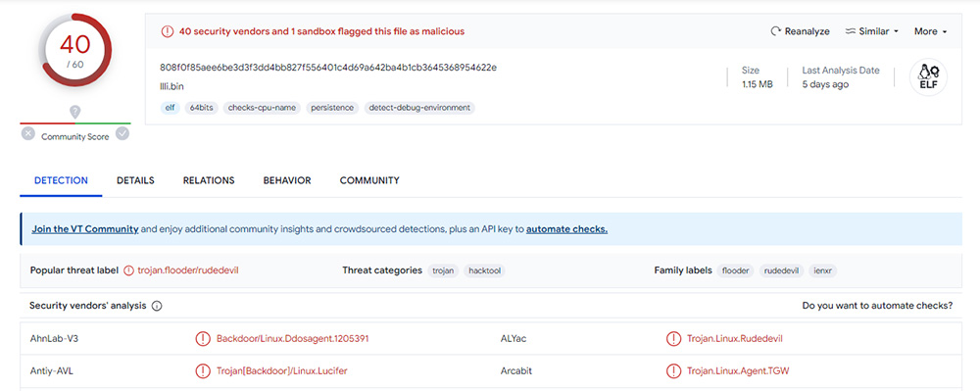Click the ALYac vendor name
The height and width of the screenshot is (391, 980).
(514, 338)
